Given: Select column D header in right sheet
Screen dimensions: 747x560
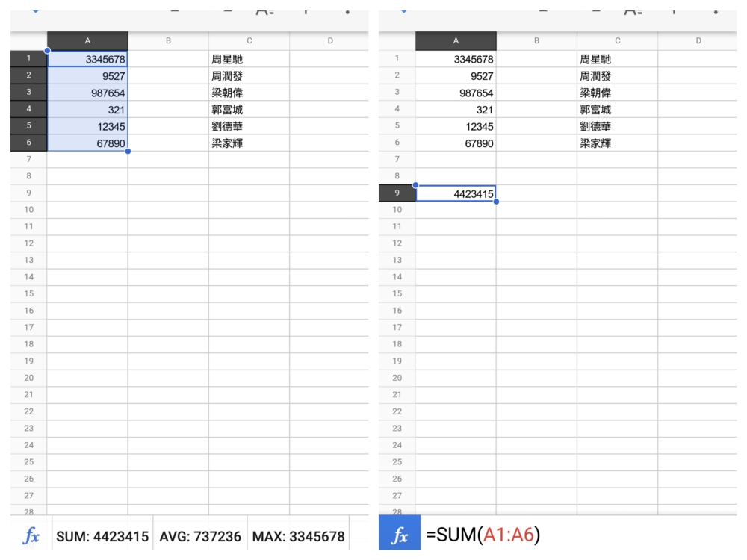Looking at the screenshot, I should (x=698, y=41).
